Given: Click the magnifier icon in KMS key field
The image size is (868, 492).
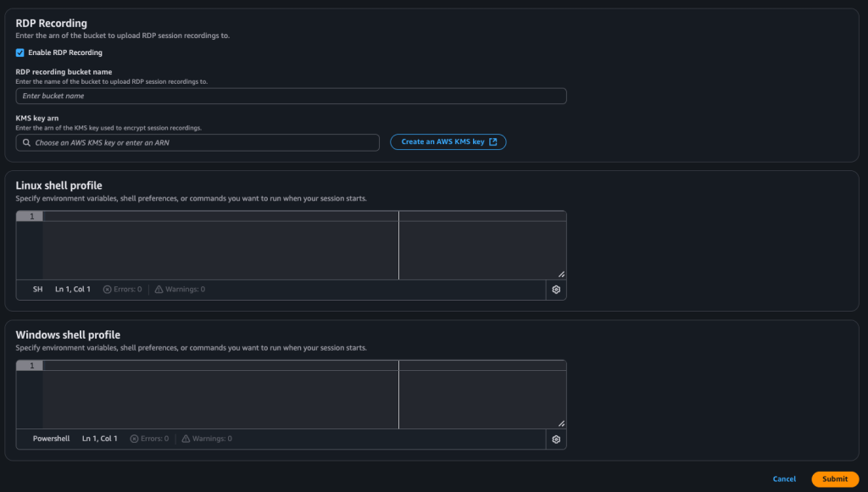Looking at the screenshot, I should coord(27,143).
